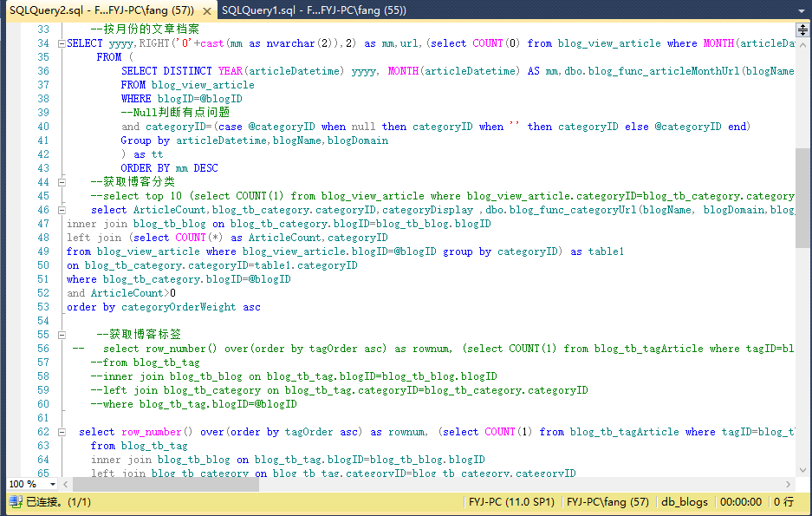Click order by categoryOrderWeight asc line
Image resolution: width=812 pixels, height=516 pixels.
164,307
